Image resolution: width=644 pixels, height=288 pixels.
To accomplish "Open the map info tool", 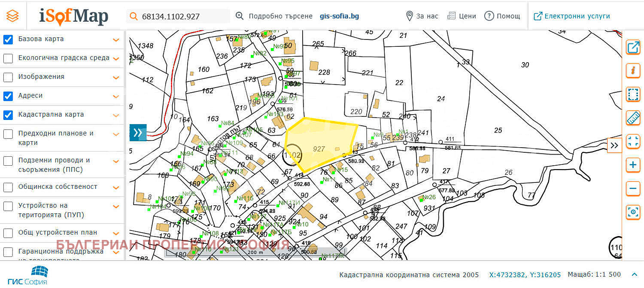I will (x=633, y=70).
